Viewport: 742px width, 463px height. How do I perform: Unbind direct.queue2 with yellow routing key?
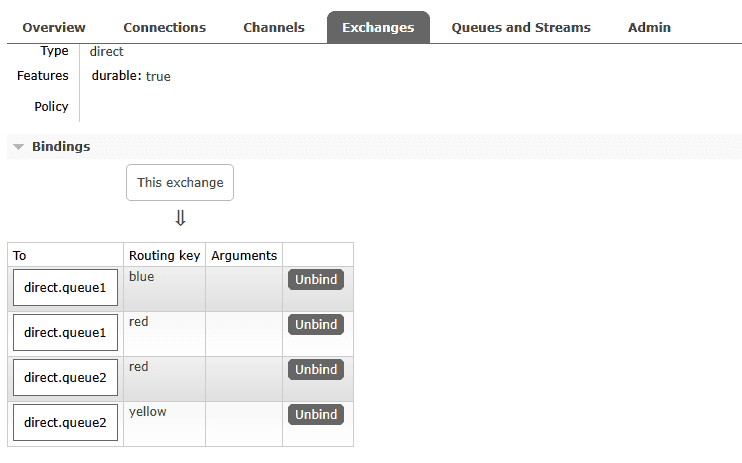(x=316, y=414)
